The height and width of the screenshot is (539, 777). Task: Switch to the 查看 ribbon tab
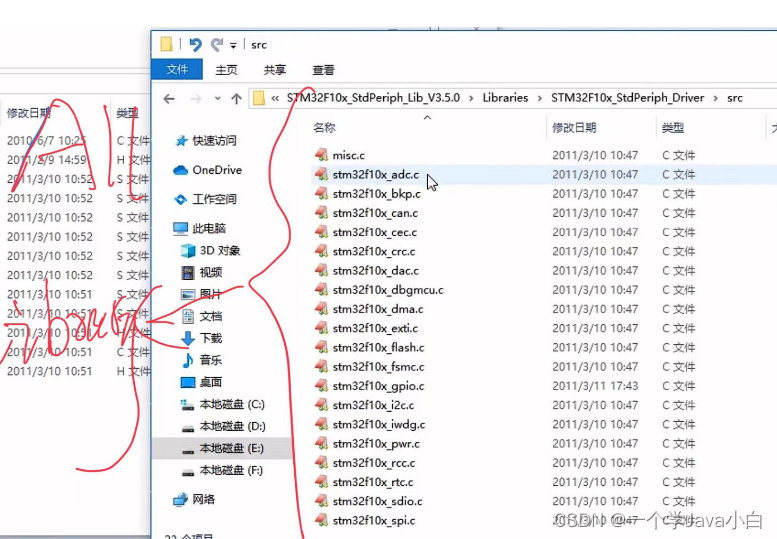[323, 70]
